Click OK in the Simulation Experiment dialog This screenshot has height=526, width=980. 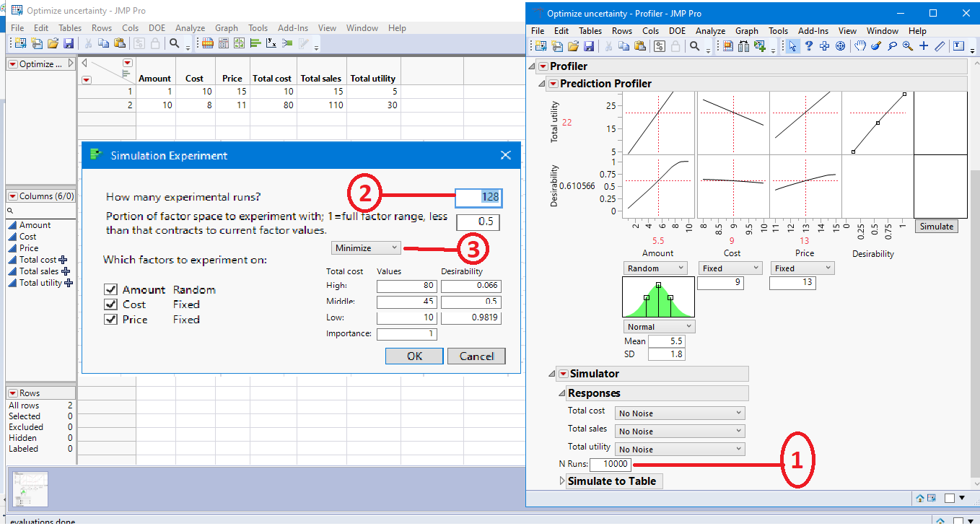tap(414, 356)
